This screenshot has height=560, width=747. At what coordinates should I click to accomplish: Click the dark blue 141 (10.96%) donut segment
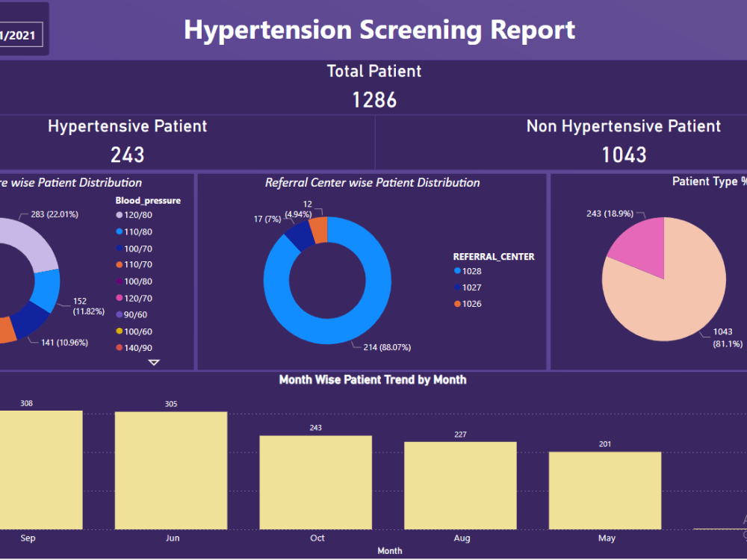(x=31, y=320)
